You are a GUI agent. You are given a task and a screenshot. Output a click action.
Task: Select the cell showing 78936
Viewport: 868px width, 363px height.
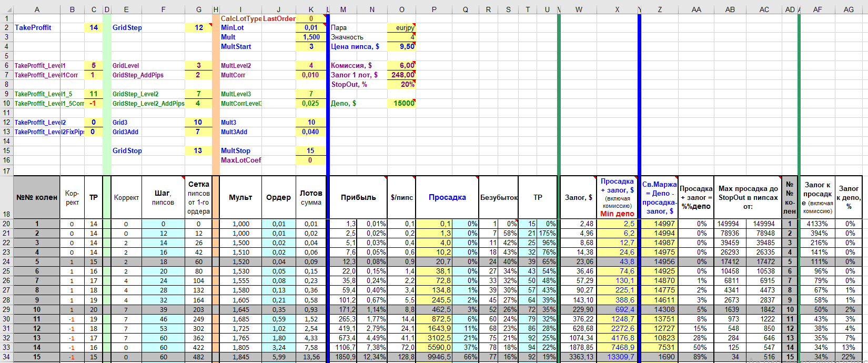click(x=730, y=233)
